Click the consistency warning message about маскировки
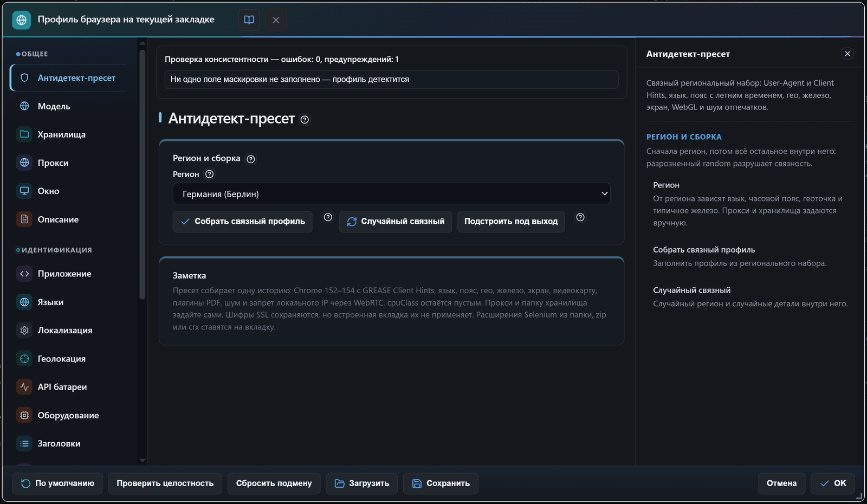 (391, 79)
